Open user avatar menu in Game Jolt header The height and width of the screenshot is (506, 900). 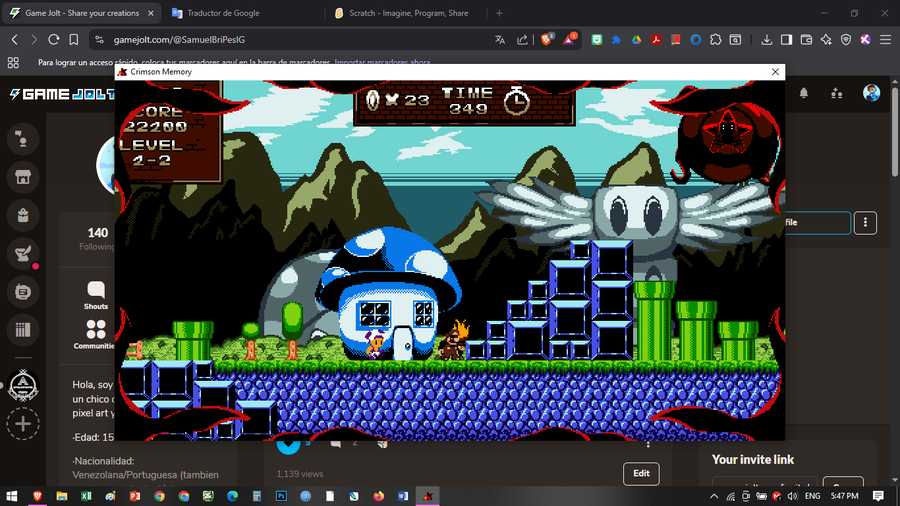(x=871, y=92)
